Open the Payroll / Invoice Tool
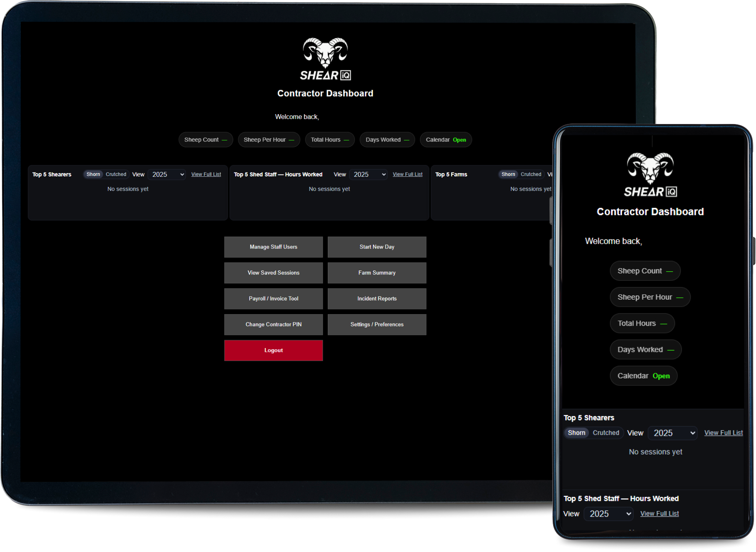 click(273, 299)
